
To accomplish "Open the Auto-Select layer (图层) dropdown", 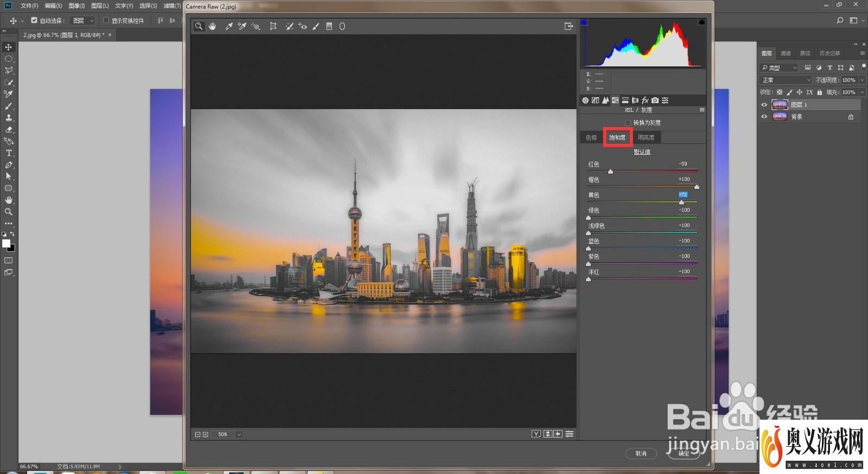I will tap(84, 21).
